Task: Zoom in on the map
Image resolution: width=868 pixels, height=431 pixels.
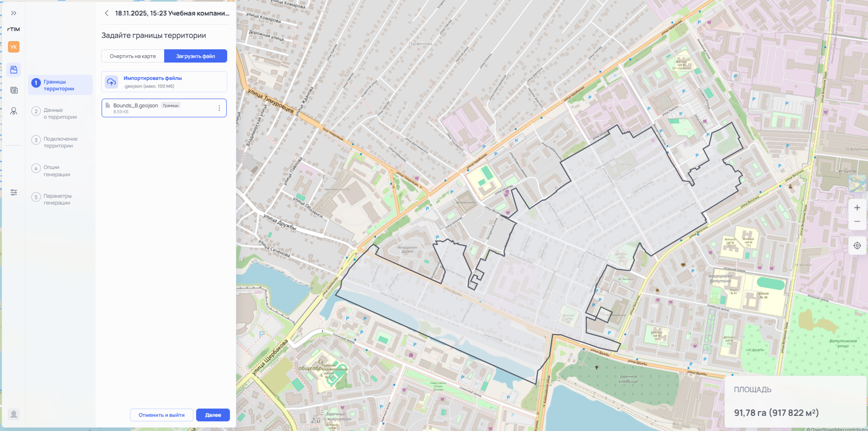Action: pyautogui.click(x=857, y=208)
